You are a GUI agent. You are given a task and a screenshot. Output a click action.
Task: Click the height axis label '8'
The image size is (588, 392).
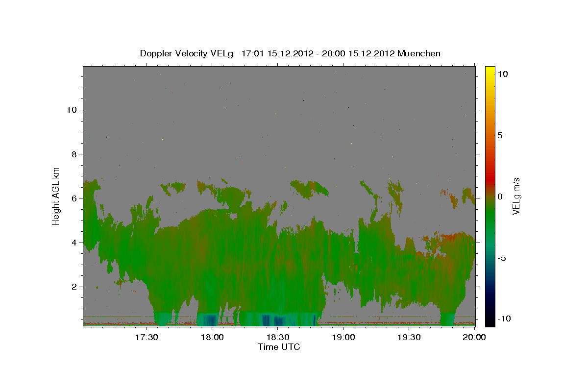tap(73, 154)
